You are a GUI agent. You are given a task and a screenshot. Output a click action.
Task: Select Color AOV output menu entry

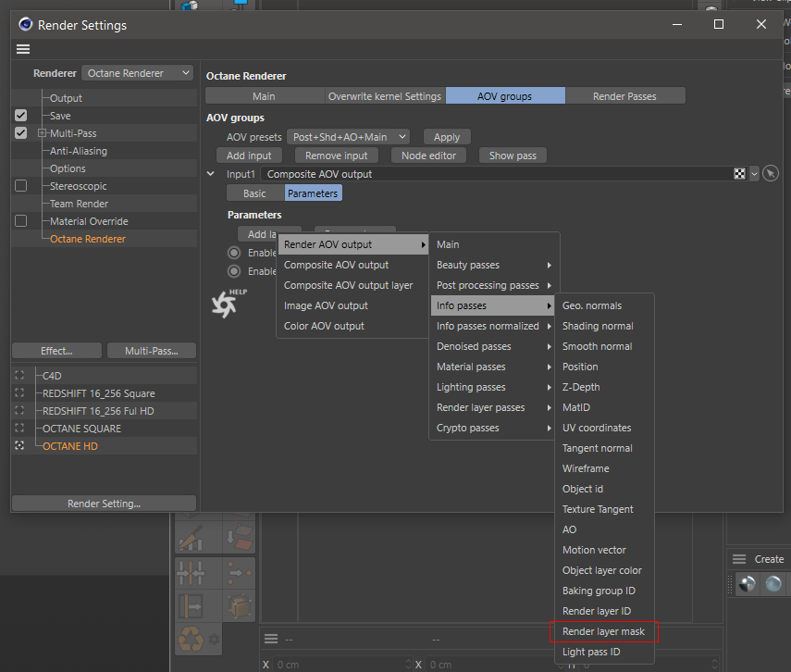352,326
